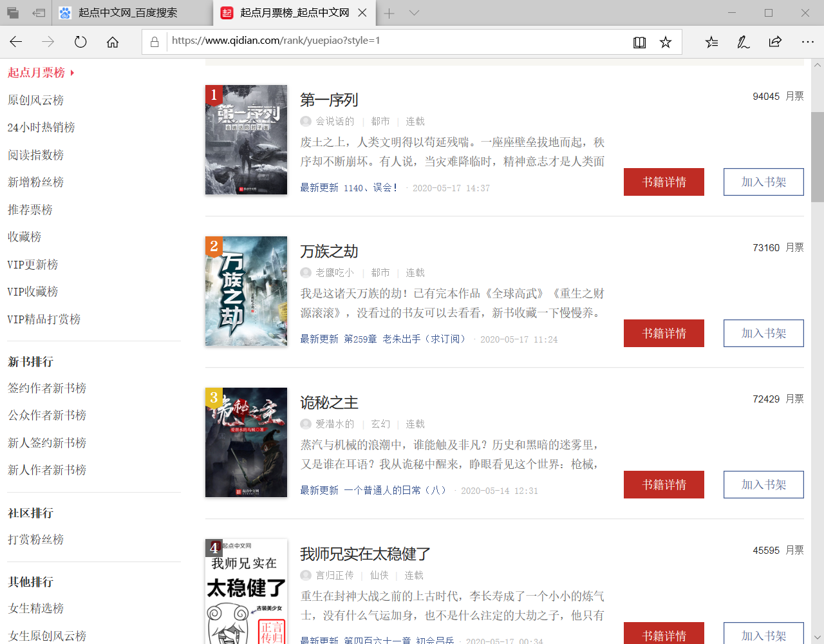Add 万族之劫 to bookshelf
Image resolution: width=824 pixels, height=644 pixels.
point(763,334)
